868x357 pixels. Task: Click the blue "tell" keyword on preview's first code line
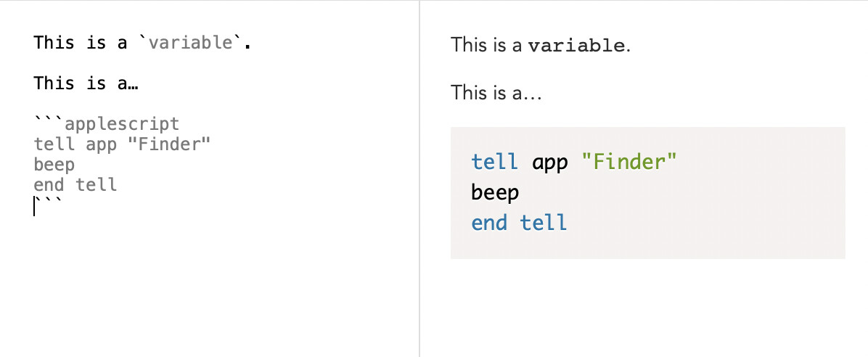click(494, 162)
